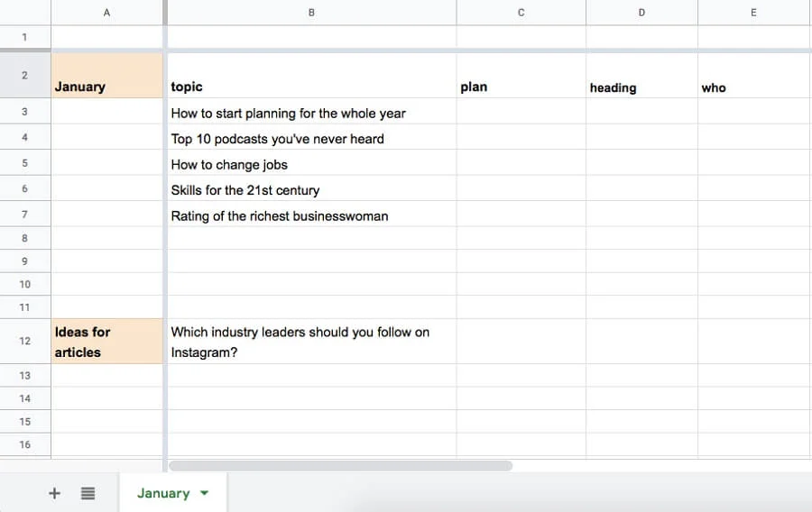
Task: Expand the January sheet tab dropdown arrow
Action: point(204,493)
